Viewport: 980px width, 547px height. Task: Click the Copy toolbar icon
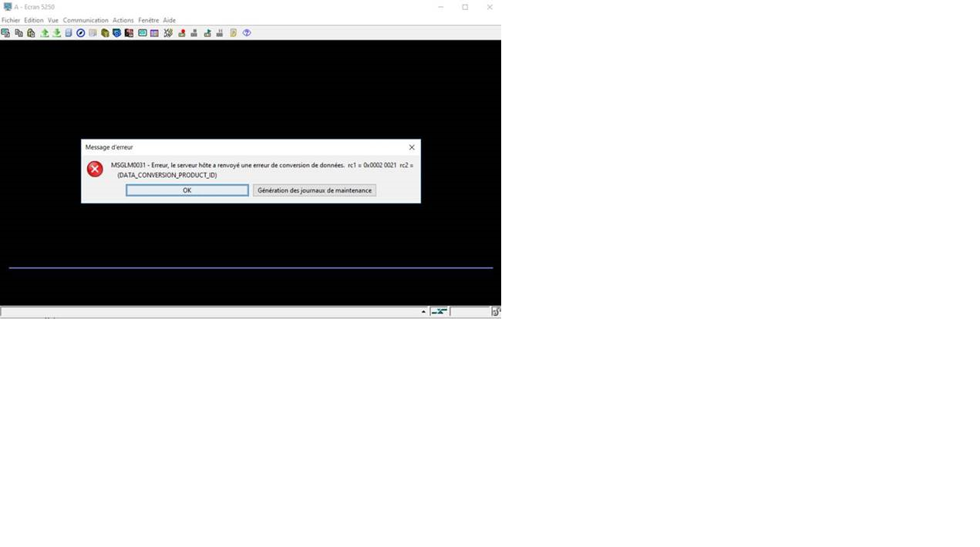[x=19, y=32]
